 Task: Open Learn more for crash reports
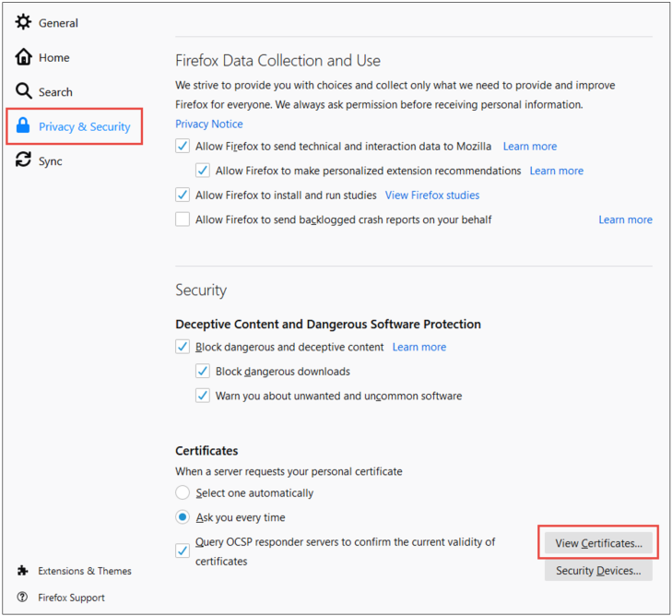(x=625, y=219)
